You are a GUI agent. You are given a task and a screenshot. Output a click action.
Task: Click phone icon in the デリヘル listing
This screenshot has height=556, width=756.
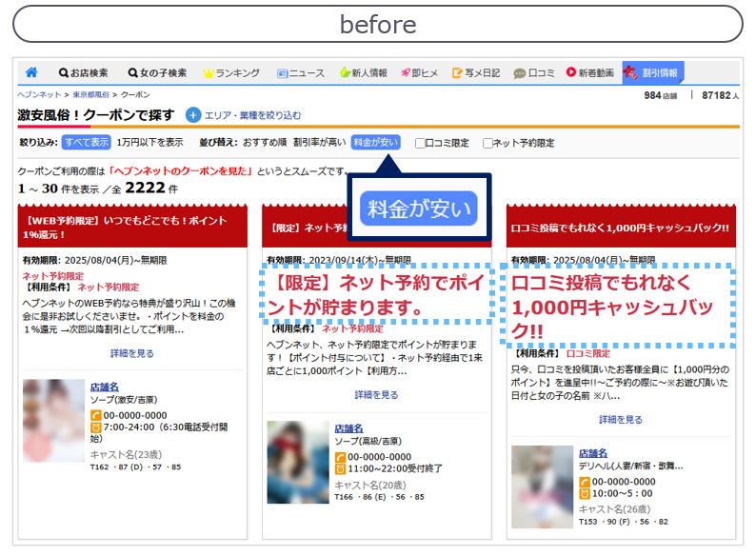click(x=585, y=482)
